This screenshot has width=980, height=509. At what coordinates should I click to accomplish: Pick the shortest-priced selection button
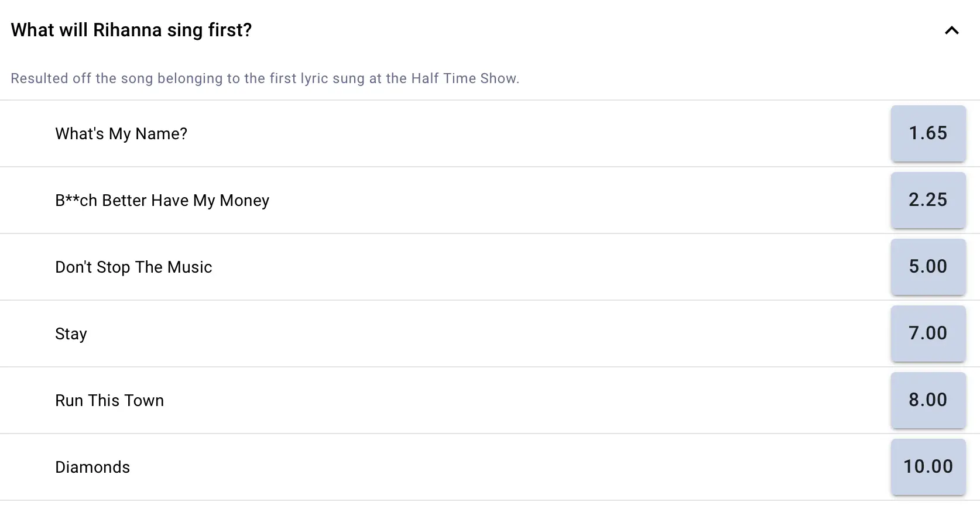point(928,133)
